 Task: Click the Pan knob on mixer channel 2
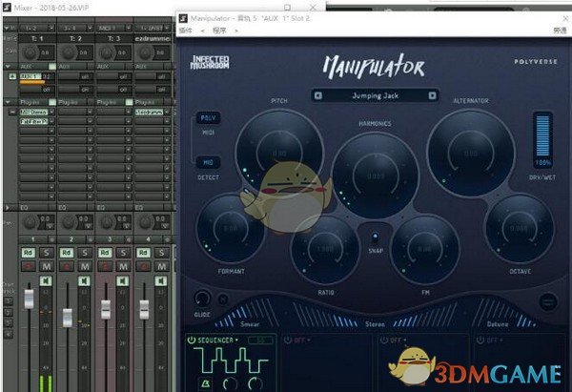[x=69, y=221]
